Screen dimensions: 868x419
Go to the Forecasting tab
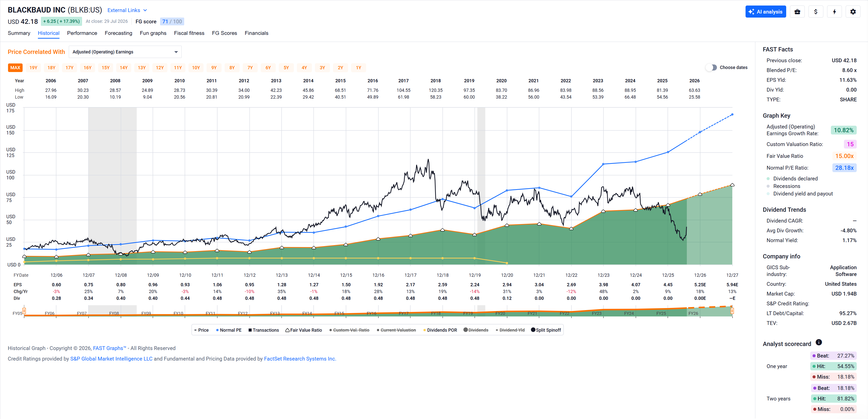pyautogui.click(x=118, y=33)
